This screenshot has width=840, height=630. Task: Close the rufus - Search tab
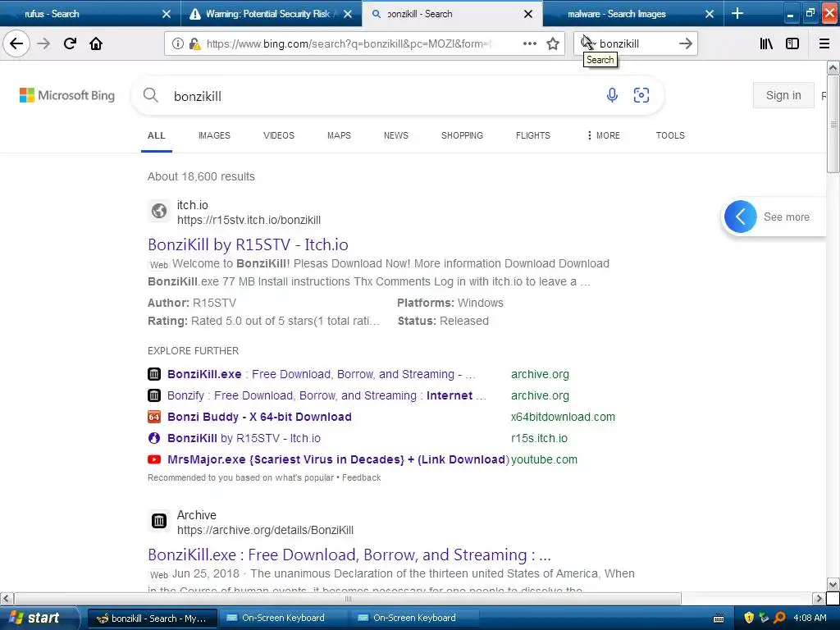pos(167,14)
